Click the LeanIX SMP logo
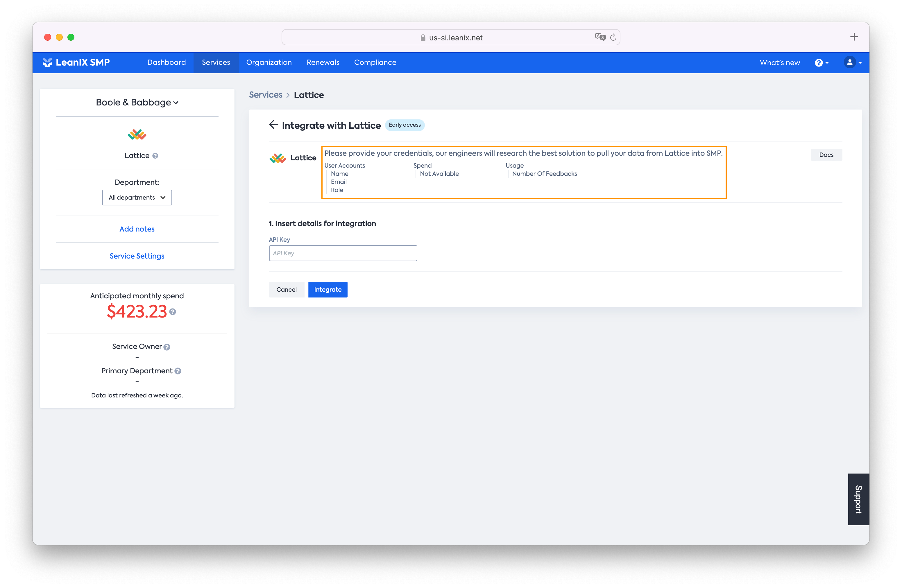This screenshot has width=902, height=588. pyautogui.click(x=76, y=62)
